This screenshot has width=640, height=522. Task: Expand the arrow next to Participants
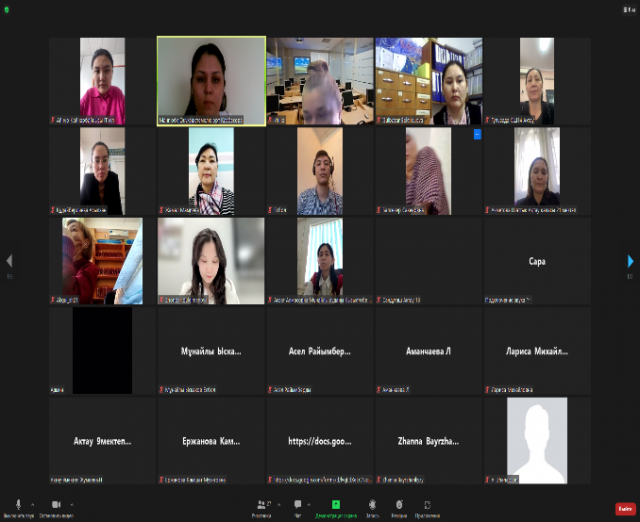pyautogui.click(x=277, y=504)
